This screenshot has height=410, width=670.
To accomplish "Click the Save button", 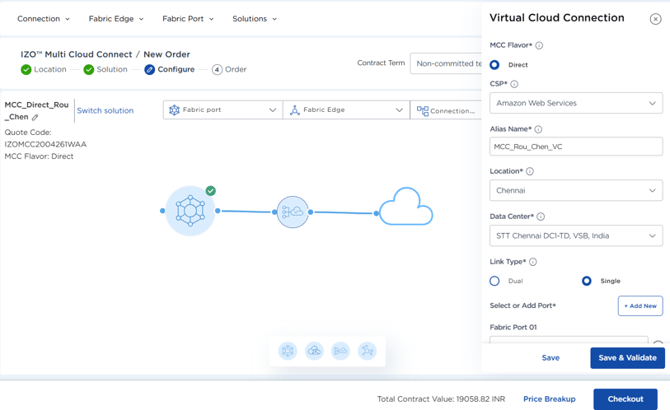I will pyautogui.click(x=550, y=358).
